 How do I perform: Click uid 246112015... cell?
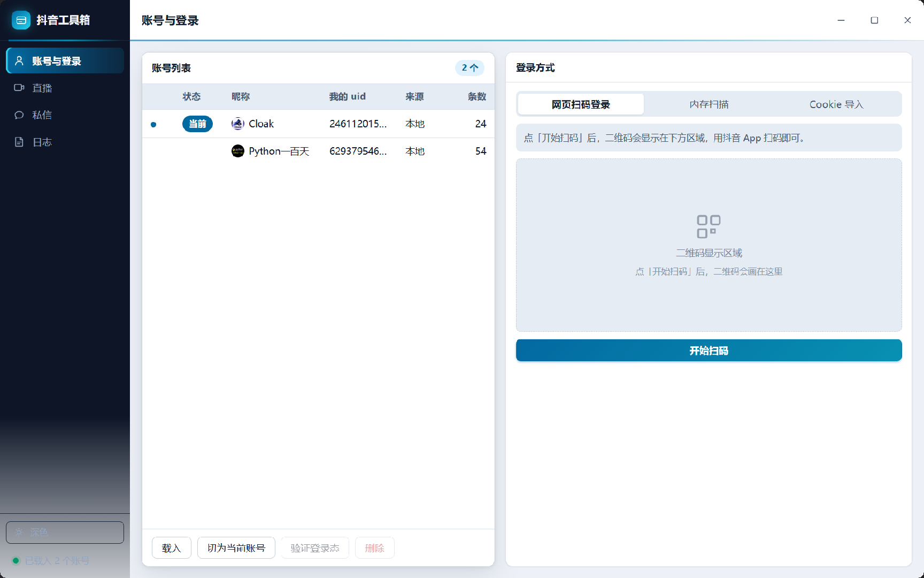[358, 124]
